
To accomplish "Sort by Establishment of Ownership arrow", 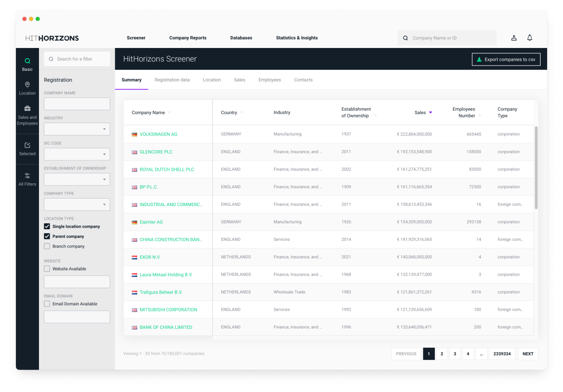I will pos(375,116).
